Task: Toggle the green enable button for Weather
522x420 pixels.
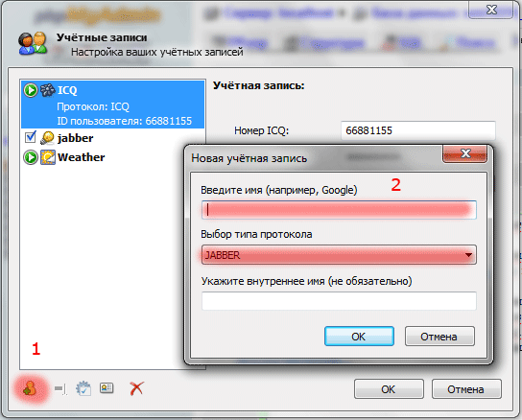Action: [x=31, y=157]
